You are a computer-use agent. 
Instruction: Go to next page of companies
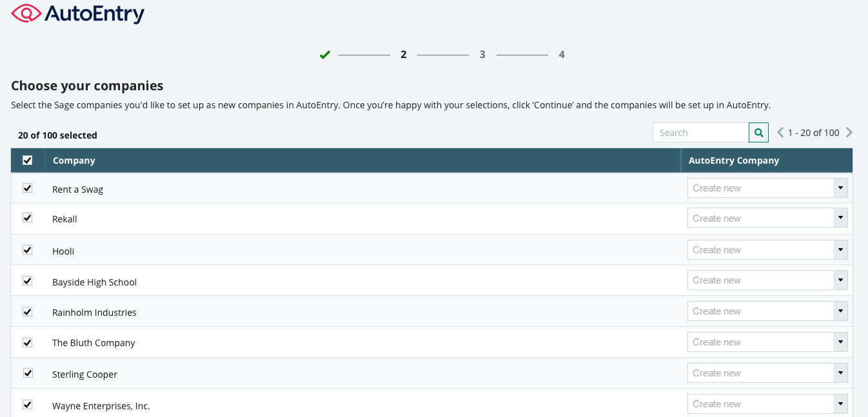849,133
